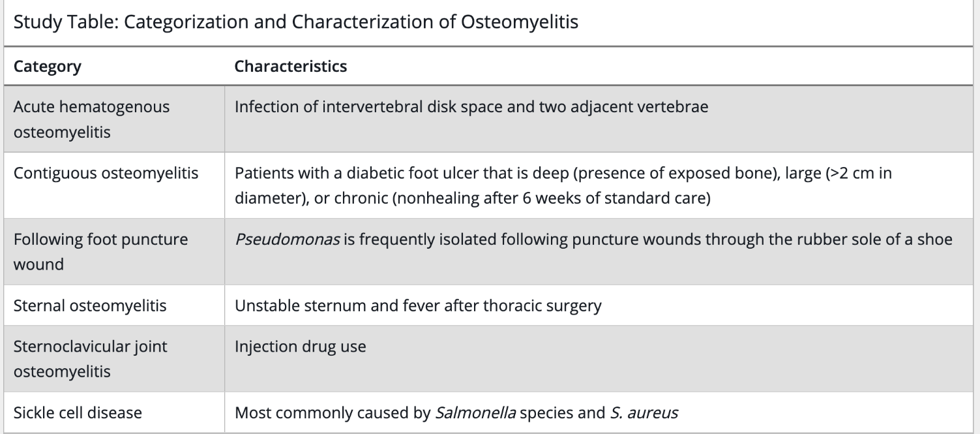Image resolution: width=980 pixels, height=434 pixels.
Task: Click the Sickle cell disease row label
Action: 78,412
